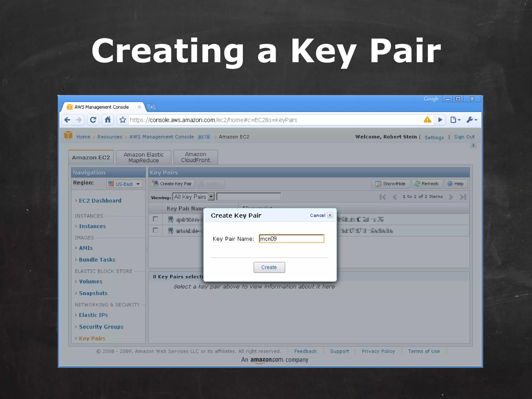
Task: Switch to Amazon Elastic MapReduce tab
Action: pyautogui.click(x=144, y=157)
